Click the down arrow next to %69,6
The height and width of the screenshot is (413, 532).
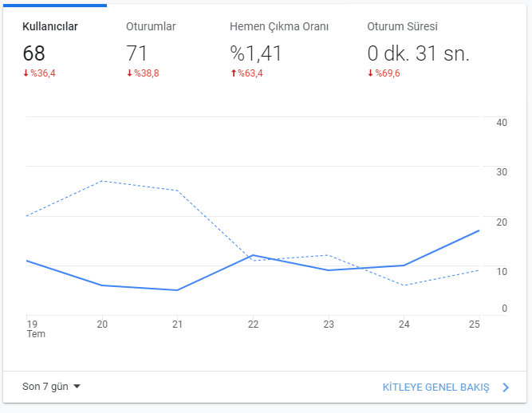371,73
